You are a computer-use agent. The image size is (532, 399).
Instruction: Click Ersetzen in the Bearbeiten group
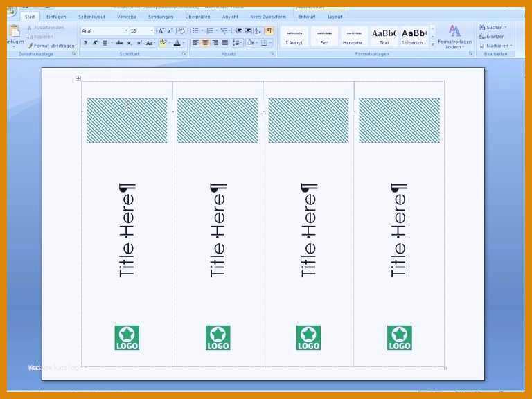(x=492, y=37)
